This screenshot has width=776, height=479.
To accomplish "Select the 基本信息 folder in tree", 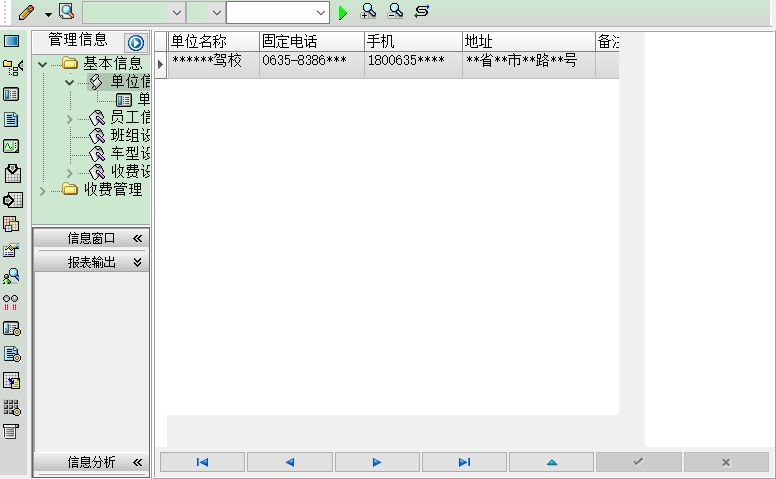I will pos(112,63).
